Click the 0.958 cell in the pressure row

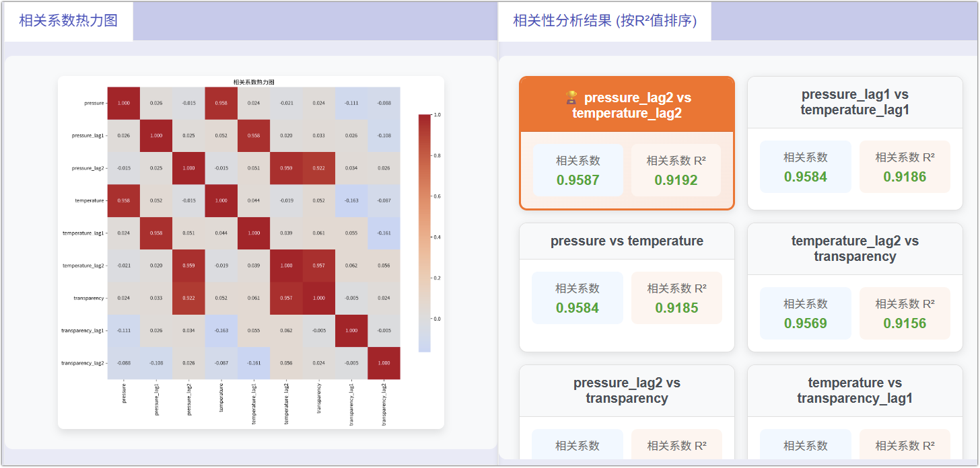(221, 103)
